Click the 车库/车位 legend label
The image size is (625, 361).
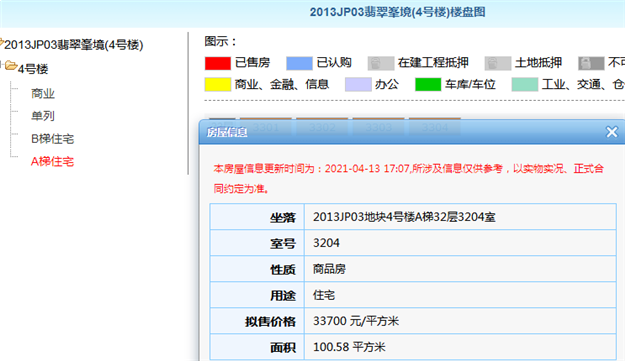[x=470, y=84]
